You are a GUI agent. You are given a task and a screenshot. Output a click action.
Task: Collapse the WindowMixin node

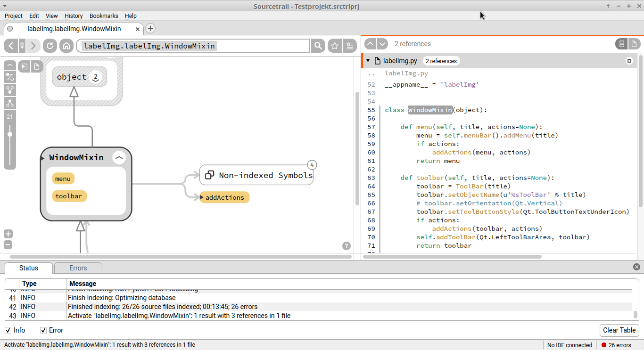(x=119, y=158)
